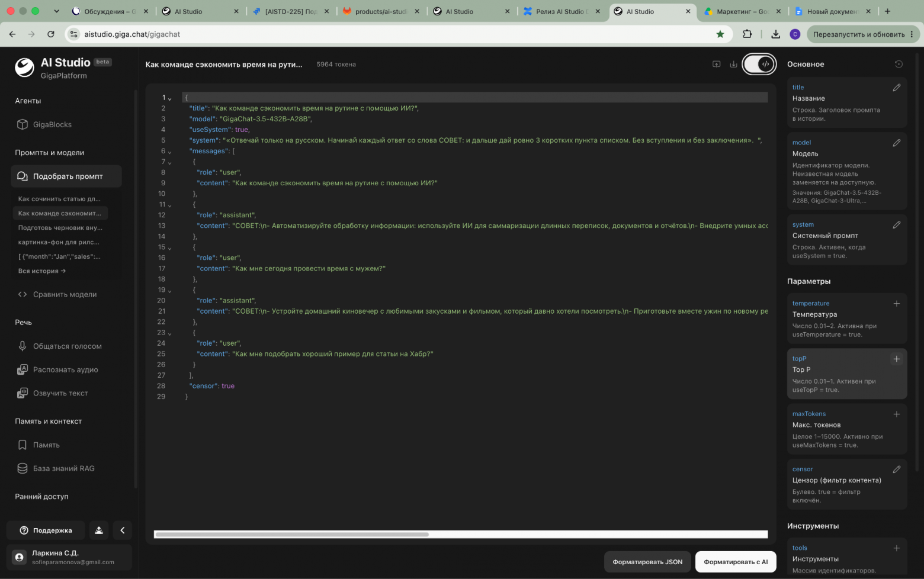Click the Форматировать с AI button
The image size is (924, 579).
point(736,562)
